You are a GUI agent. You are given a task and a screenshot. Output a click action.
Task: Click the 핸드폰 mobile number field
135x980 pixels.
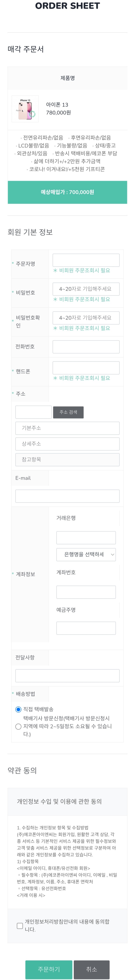click(x=86, y=368)
